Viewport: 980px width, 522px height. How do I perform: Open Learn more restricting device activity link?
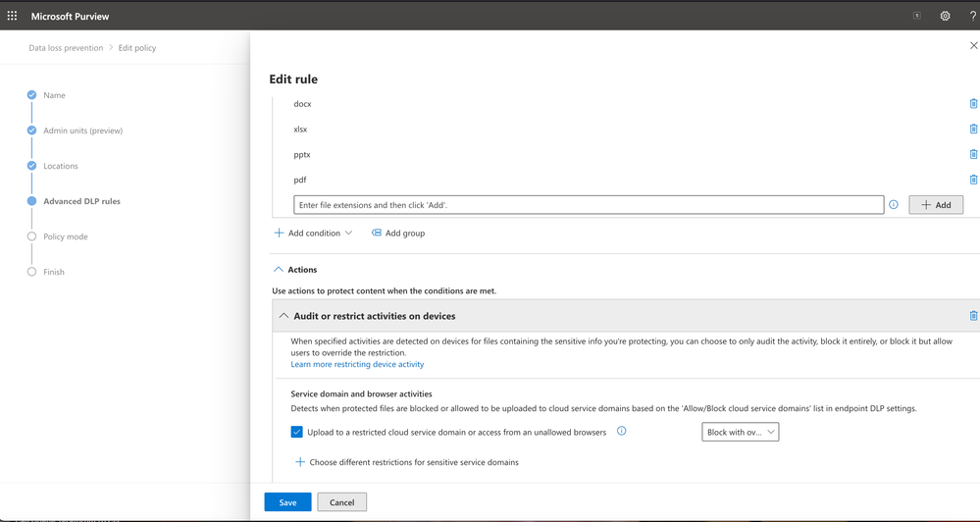pos(357,364)
